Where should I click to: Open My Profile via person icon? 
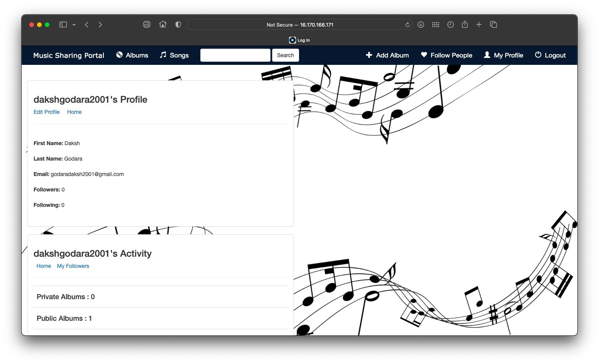click(x=487, y=55)
